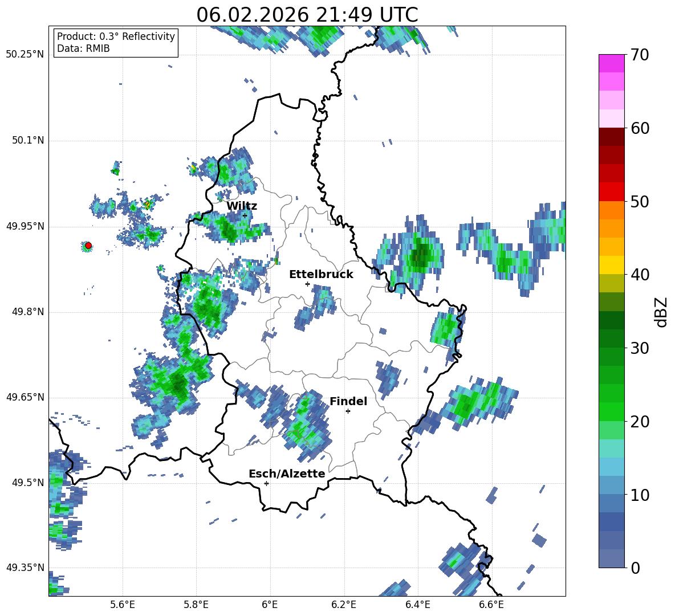The width and height of the screenshot is (675, 616).
Task: Click the 50 tick label on the colorbar
Action: pos(639,202)
